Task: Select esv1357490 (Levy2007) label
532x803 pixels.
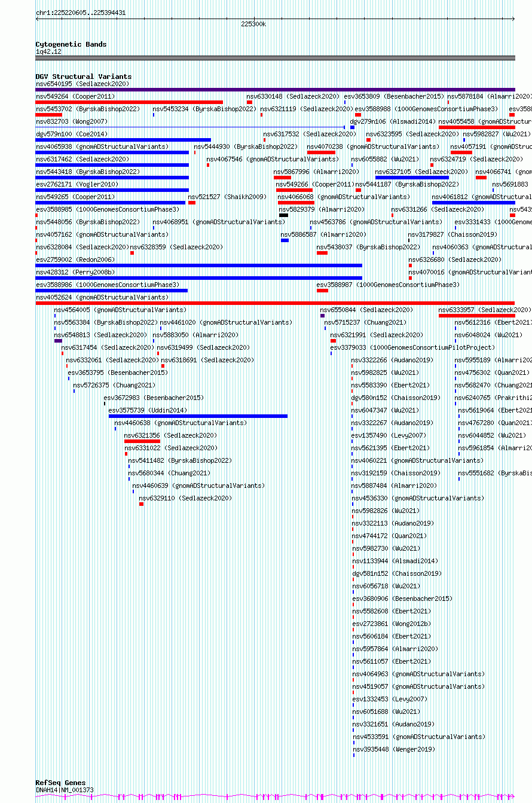Action: (389, 435)
